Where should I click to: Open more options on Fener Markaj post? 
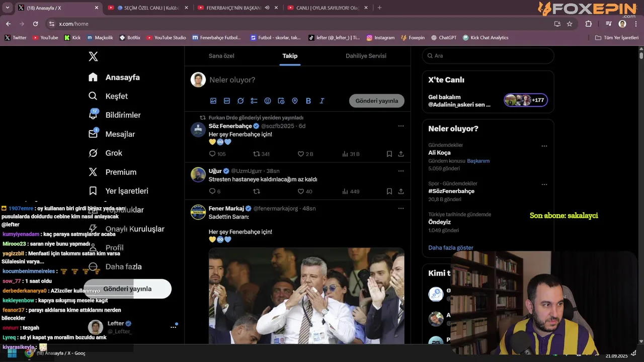coord(401,208)
